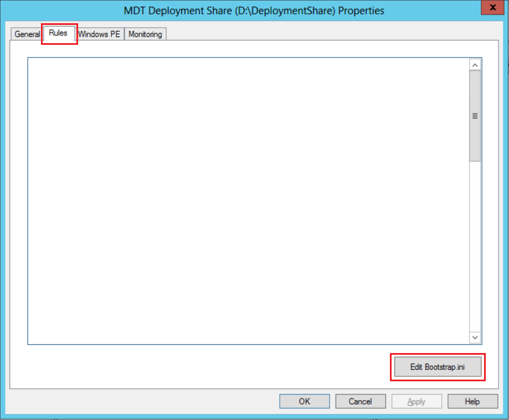Image resolution: width=509 pixels, height=420 pixels.
Task: Confirm with the OK button
Action: click(x=305, y=401)
